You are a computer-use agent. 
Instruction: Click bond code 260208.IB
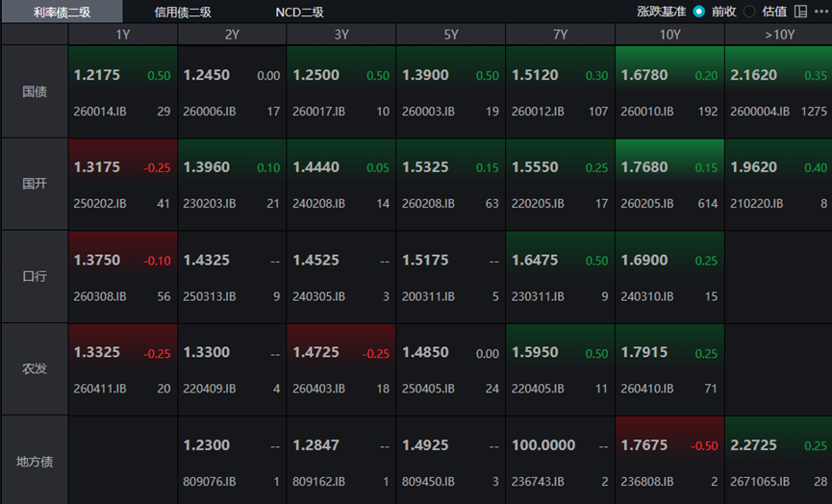click(x=428, y=204)
